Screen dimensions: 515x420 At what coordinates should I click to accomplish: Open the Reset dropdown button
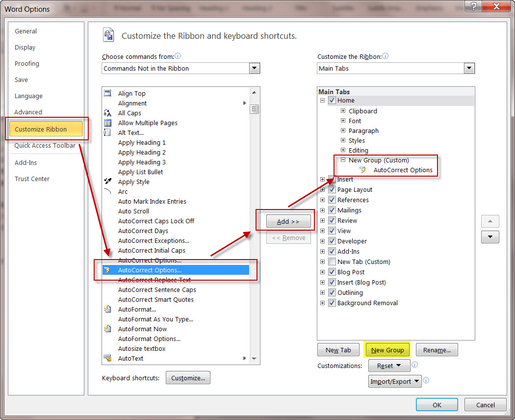[389, 366]
